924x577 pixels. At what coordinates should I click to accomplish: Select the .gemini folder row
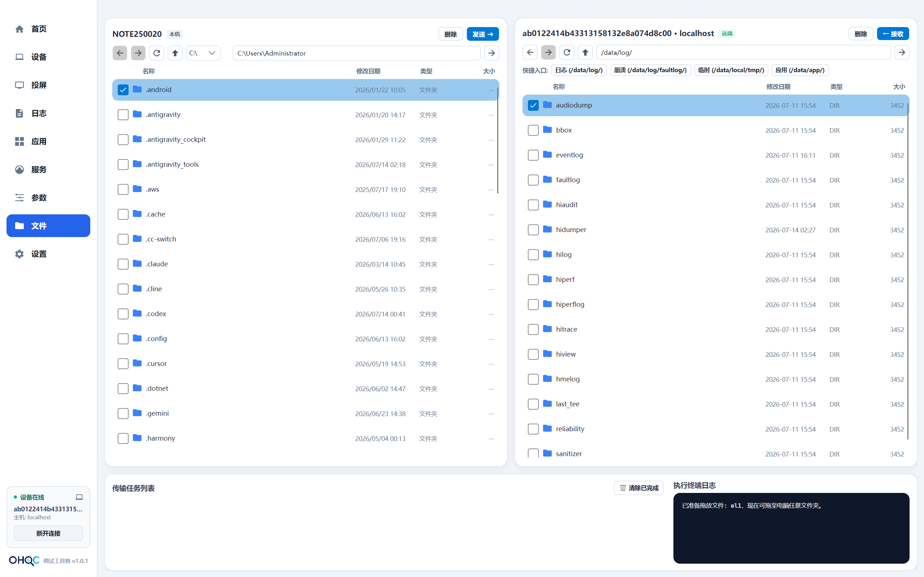[305, 414]
